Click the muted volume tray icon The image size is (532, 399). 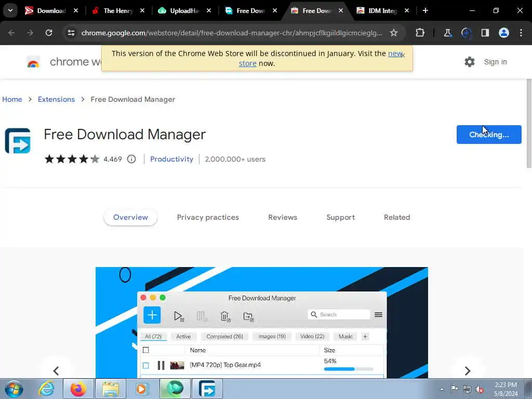tap(480, 389)
